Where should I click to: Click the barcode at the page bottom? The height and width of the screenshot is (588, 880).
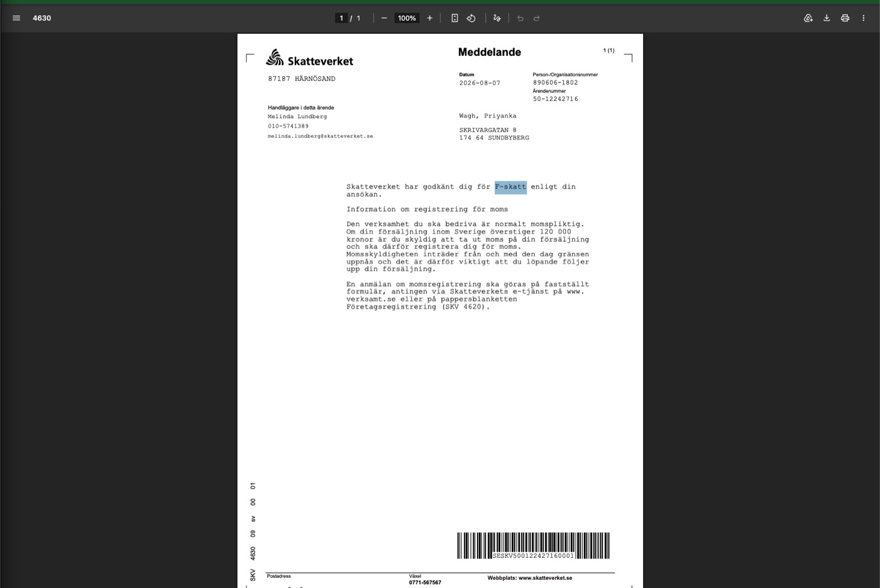pos(533,545)
